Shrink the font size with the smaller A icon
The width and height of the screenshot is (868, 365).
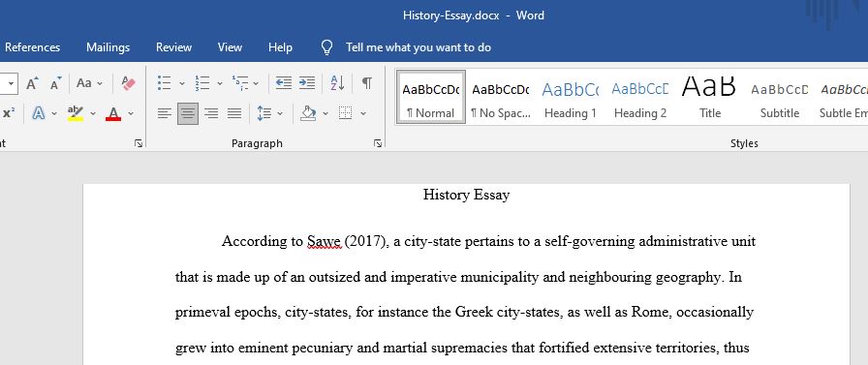pos(56,83)
